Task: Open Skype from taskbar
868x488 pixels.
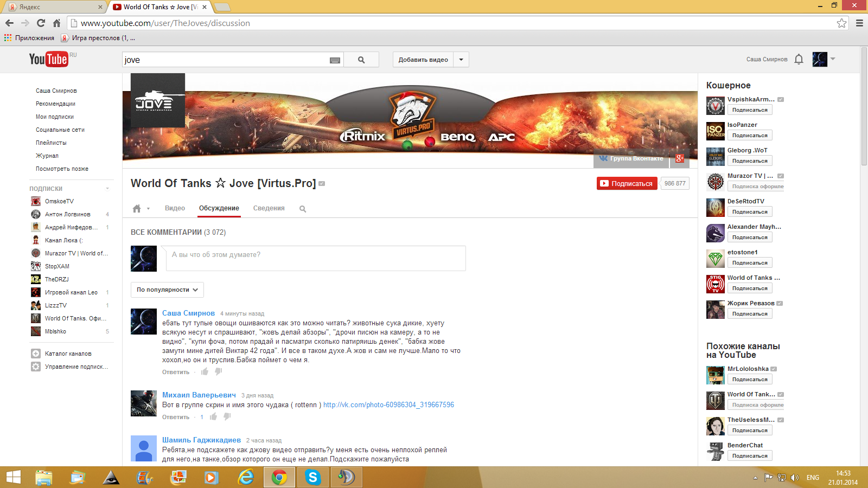Action: point(312,477)
